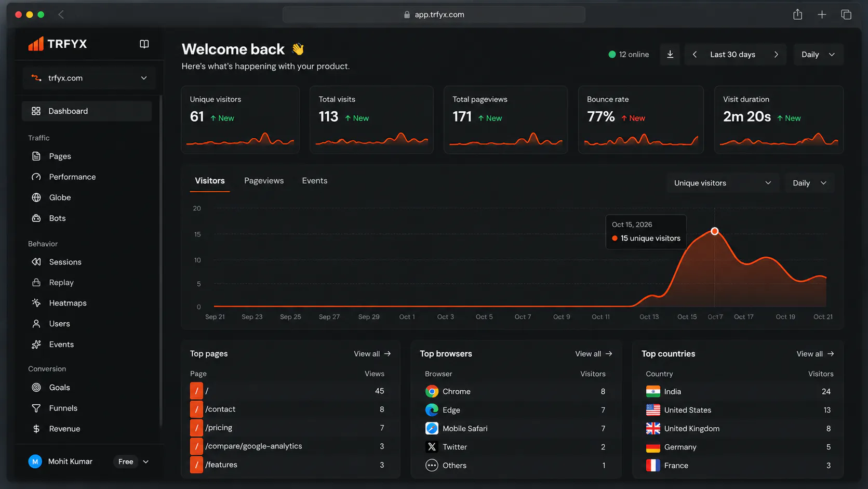Click the Oct 15 chart data point
Screen dimensions: 868x489
[715, 231]
